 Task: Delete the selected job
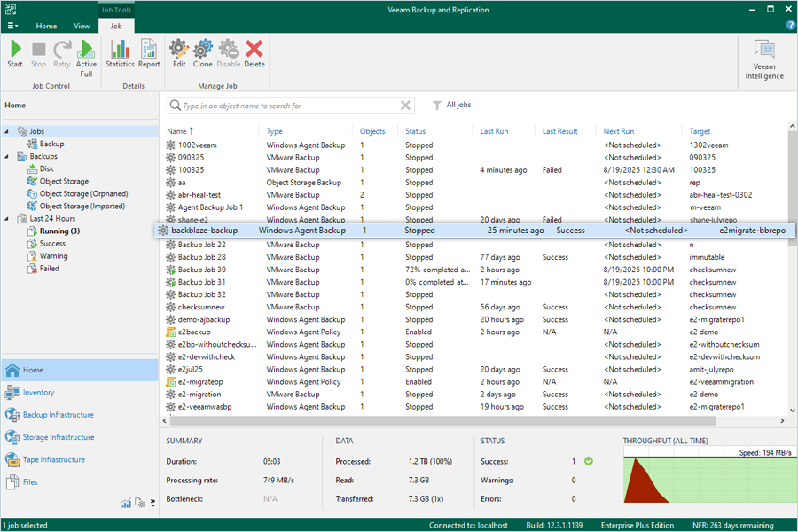pos(254,54)
